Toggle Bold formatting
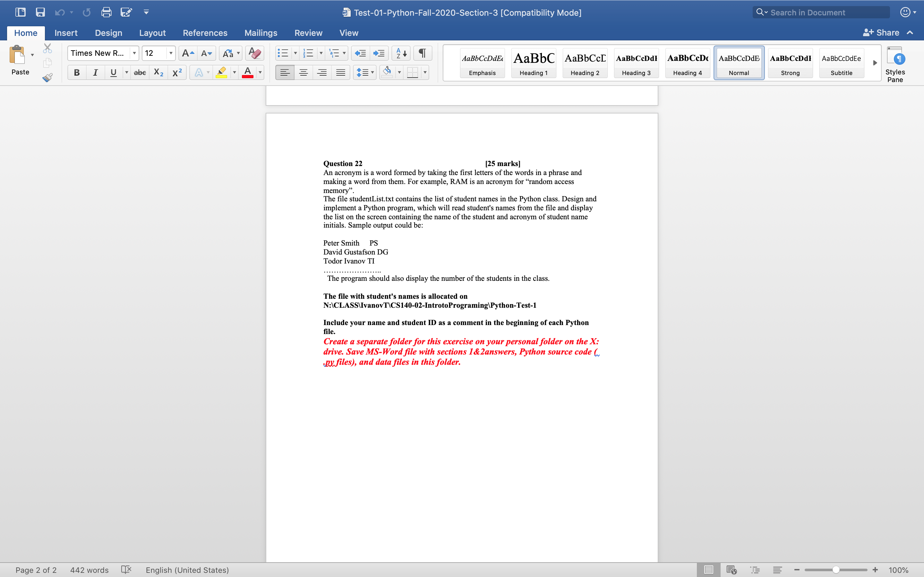 pyautogui.click(x=77, y=72)
